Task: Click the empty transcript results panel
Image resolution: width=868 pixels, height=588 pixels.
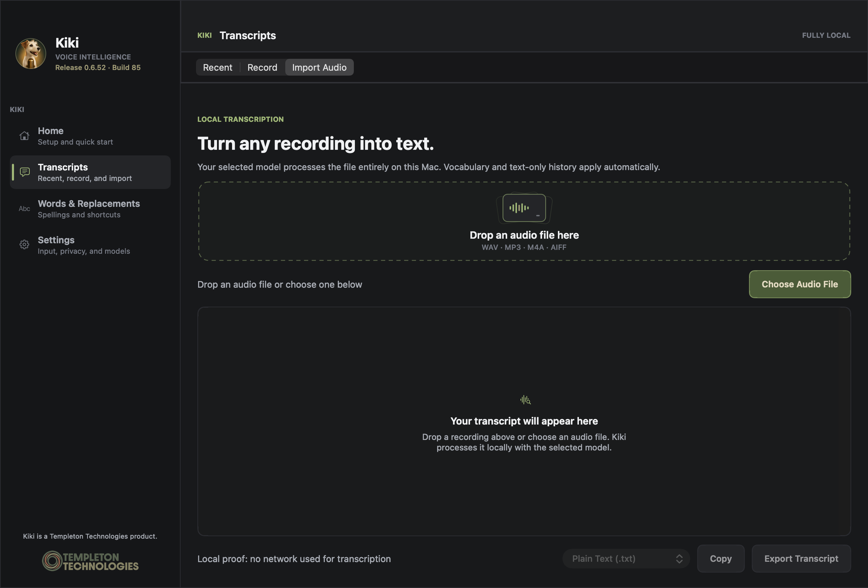Action: [x=524, y=421]
